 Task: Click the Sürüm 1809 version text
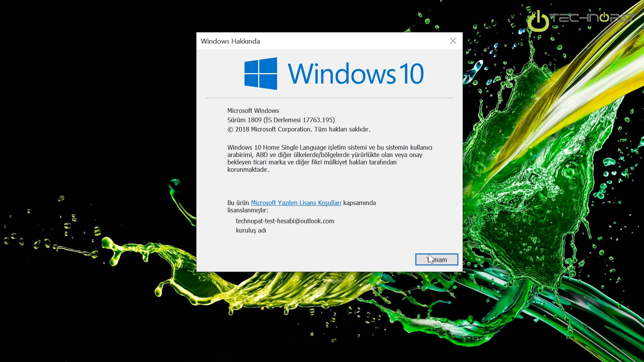(244, 120)
